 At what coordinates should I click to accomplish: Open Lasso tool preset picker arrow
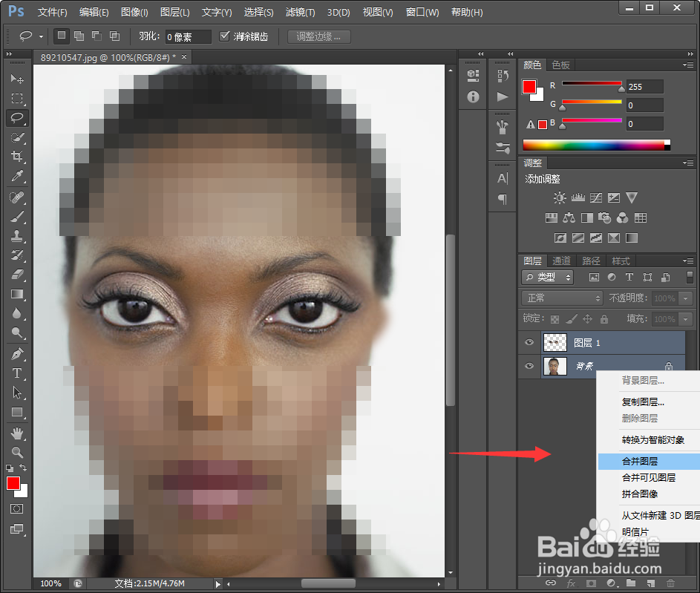tap(41, 36)
